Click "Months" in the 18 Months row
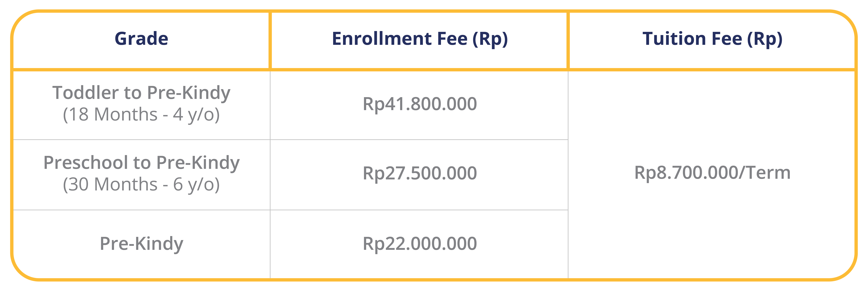 (x=126, y=114)
